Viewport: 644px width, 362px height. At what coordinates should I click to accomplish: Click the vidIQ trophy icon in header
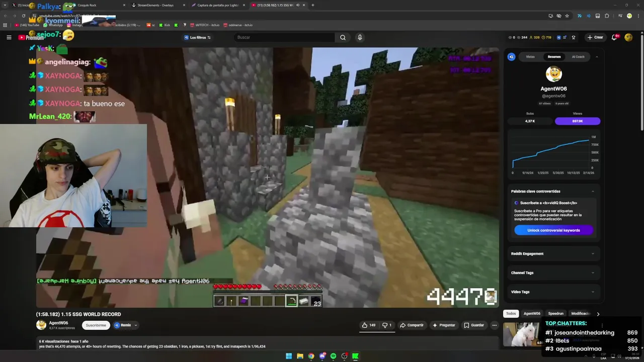573,37
